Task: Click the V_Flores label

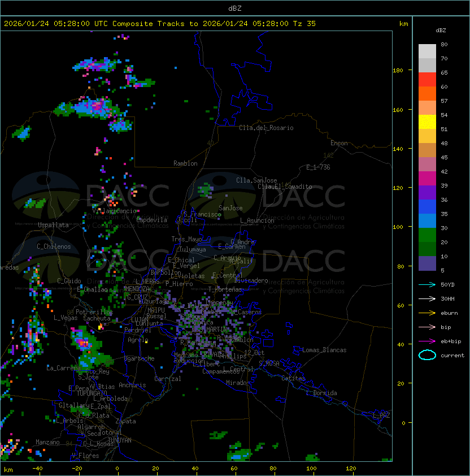Action: coord(85,456)
